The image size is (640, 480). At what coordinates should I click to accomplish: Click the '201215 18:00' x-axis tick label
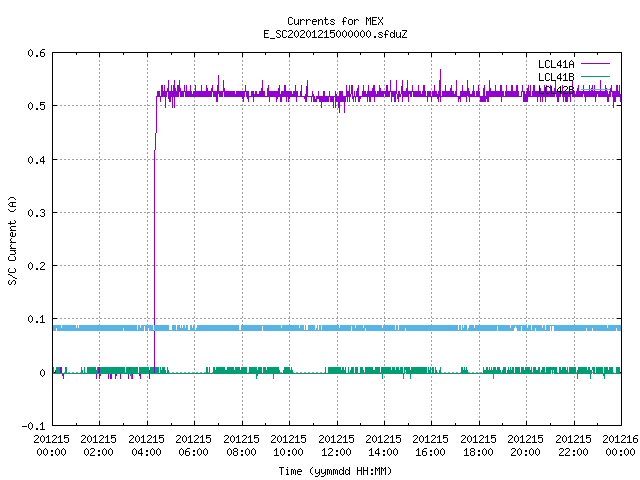click(478, 445)
